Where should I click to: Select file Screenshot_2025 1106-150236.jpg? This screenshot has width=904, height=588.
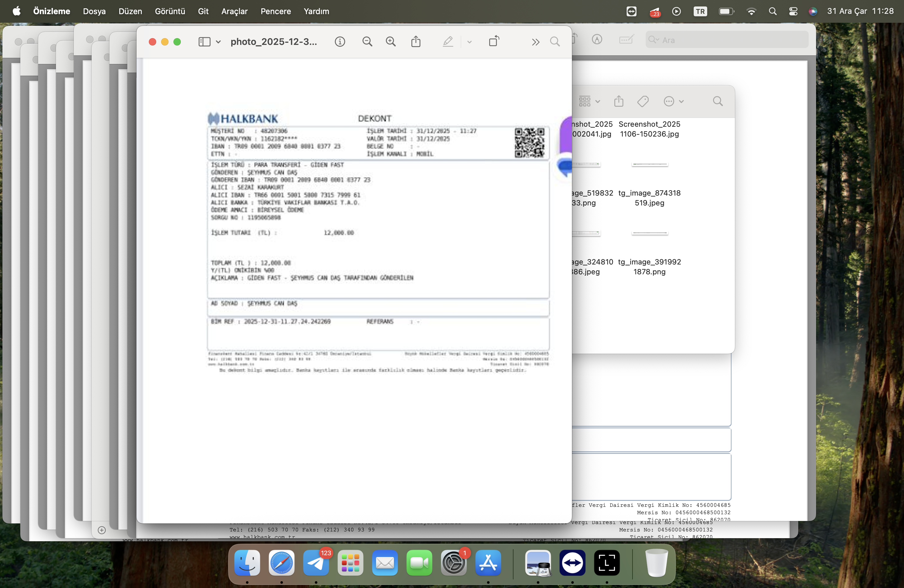click(649, 129)
